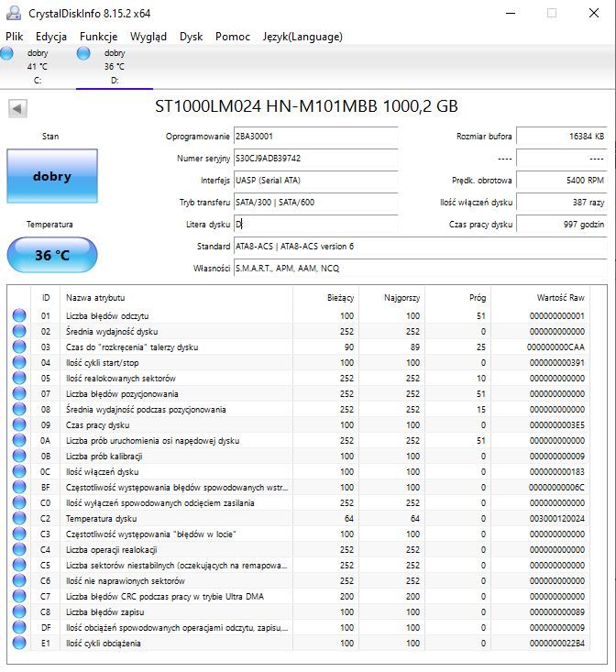The image size is (616, 672).
Task: Select the D: drive status orb
Action: (83, 53)
